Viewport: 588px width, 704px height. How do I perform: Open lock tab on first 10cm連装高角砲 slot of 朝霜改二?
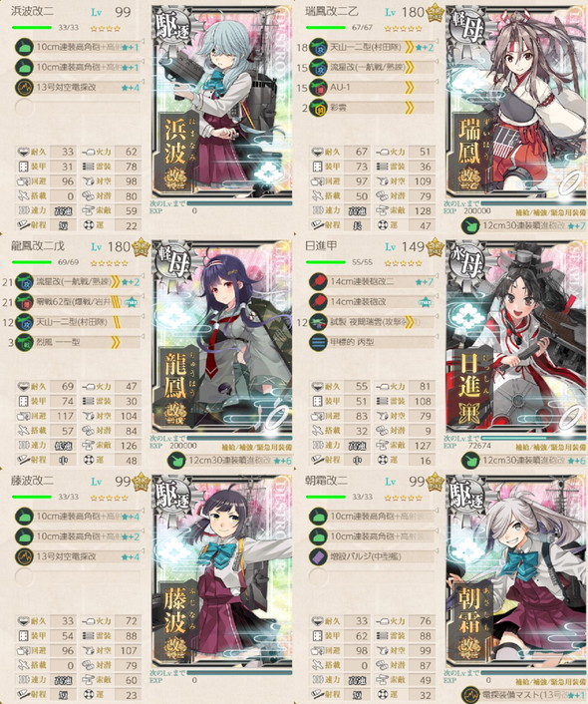438,510
